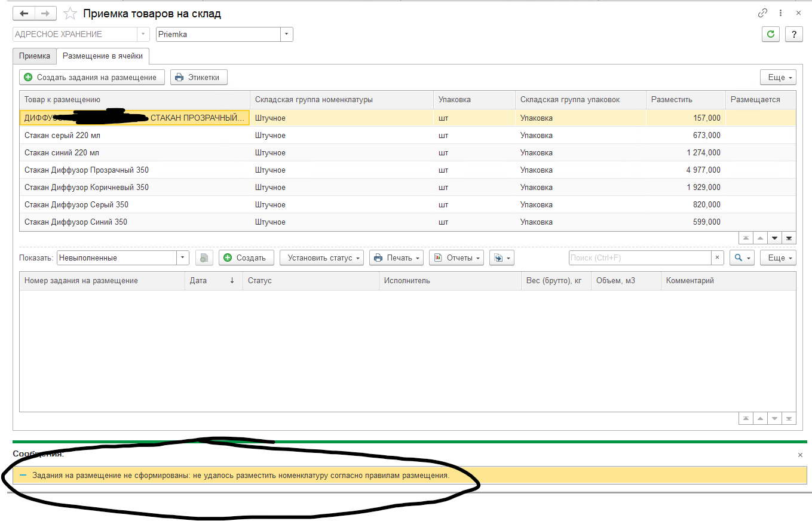Click the Этикетки labels button
812x521 pixels.
coord(198,77)
